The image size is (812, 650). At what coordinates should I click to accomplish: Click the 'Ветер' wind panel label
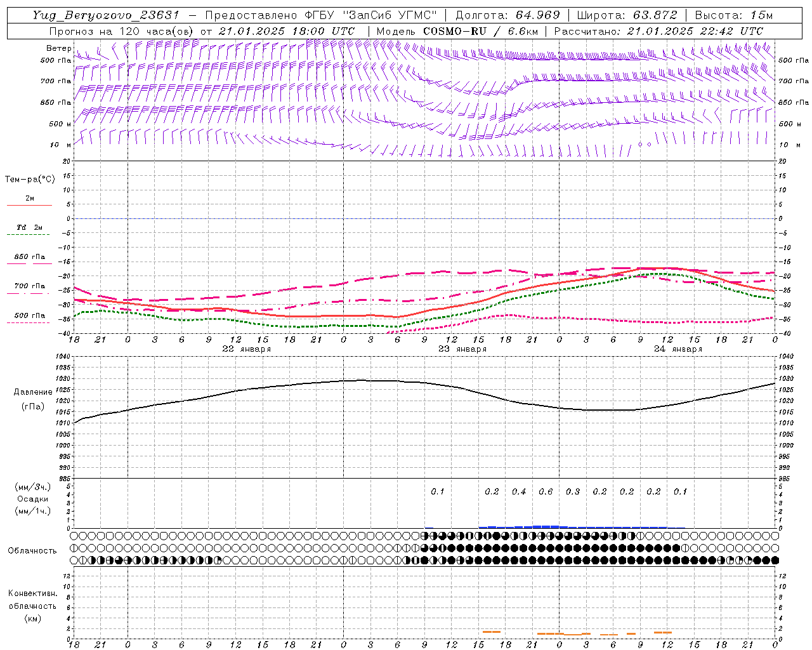(59, 48)
